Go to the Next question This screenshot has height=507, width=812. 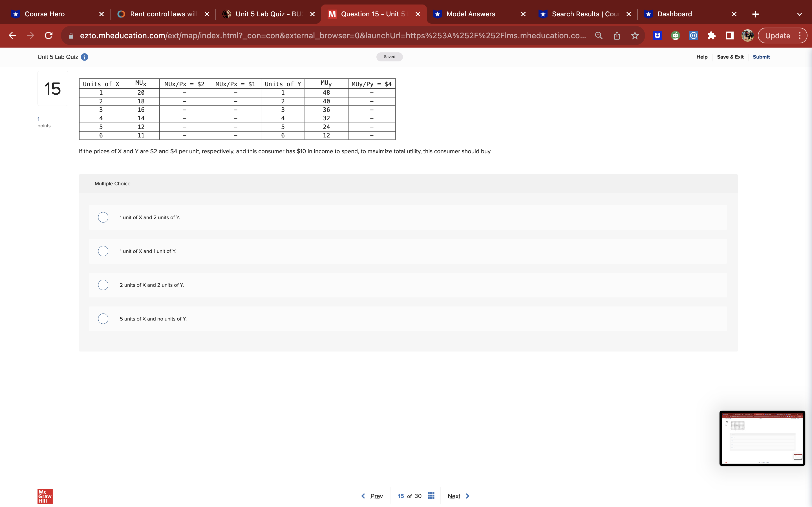(x=458, y=496)
